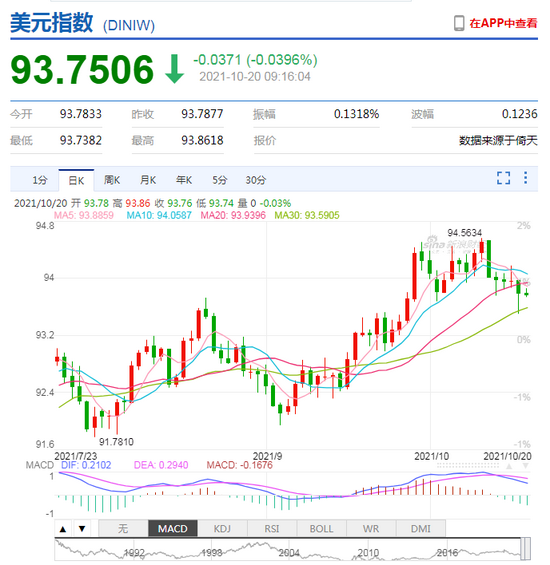
Task: Open the 5分 chart tab
Action: [x=219, y=180]
